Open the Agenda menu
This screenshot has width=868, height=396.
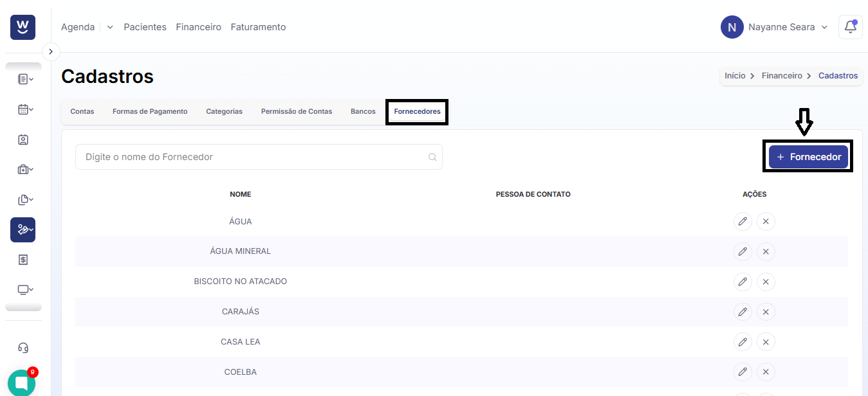78,27
